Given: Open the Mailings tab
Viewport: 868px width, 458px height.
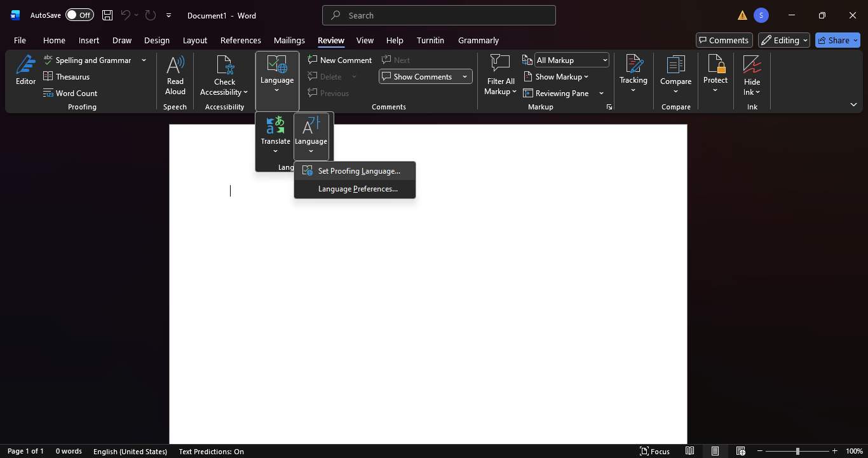Looking at the screenshot, I should (289, 40).
